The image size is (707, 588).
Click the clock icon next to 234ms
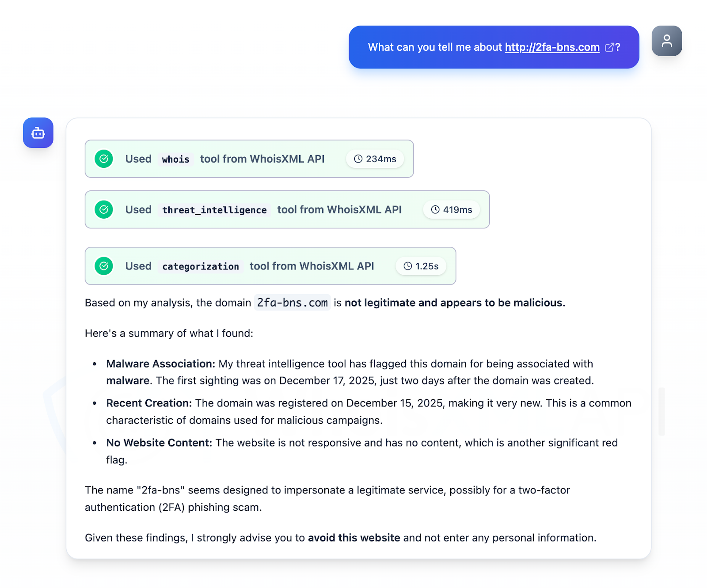click(x=358, y=159)
